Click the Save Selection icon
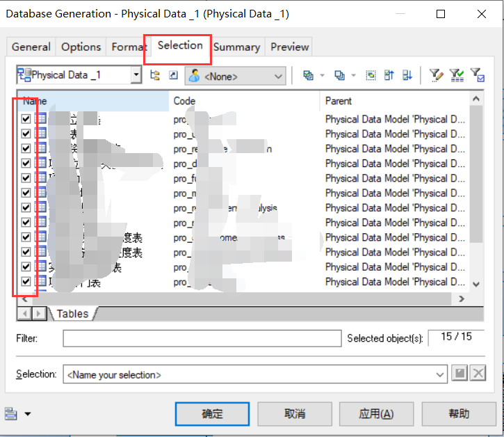Image resolution: width=504 pixels, height=437 pixels. 460,374
